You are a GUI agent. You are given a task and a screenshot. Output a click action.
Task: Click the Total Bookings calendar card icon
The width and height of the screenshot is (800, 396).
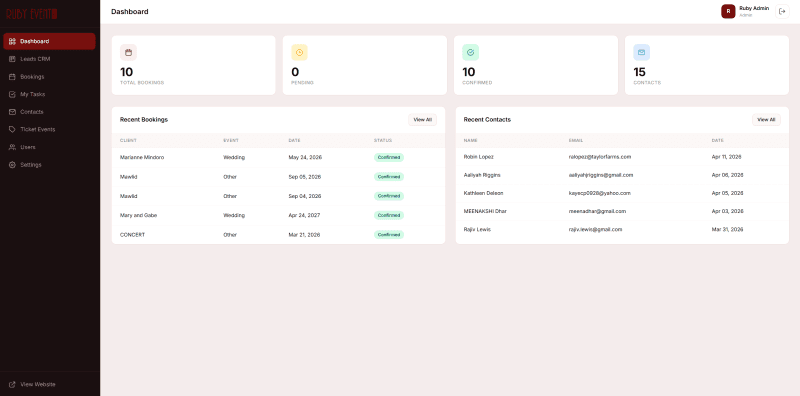pyautogui.click(x=129, y=52)
